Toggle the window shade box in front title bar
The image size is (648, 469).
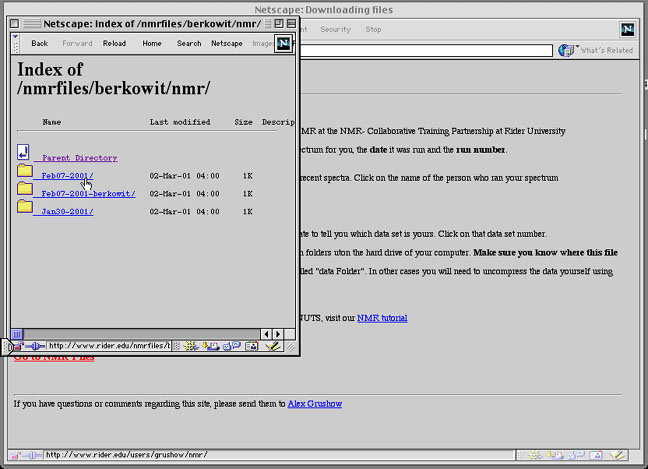pos(290,23)
